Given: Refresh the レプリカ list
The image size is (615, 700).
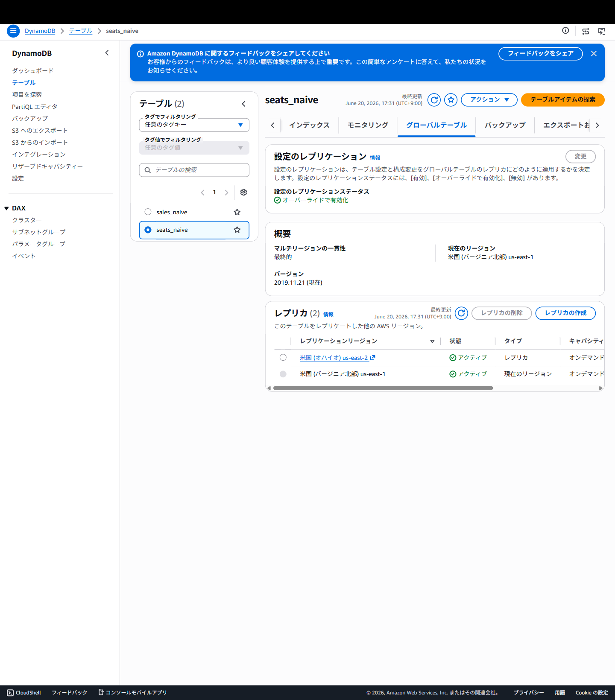Looking at the screenshot, I should click(461, 313).
